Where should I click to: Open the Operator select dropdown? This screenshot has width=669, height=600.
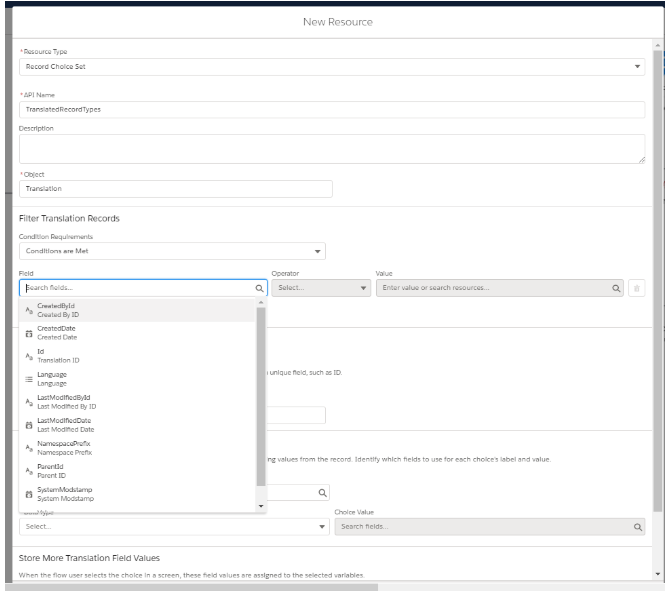pos(320,288)
